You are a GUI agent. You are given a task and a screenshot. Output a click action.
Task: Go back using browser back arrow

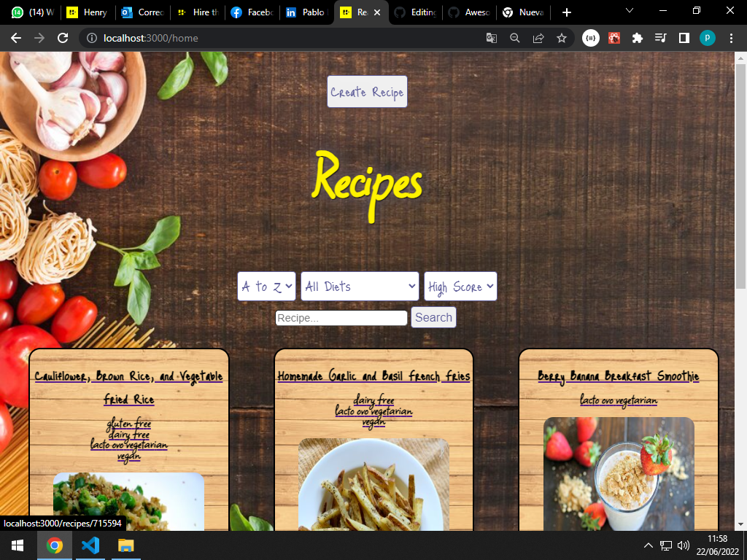pyautogui.click(x=16, y=38)
